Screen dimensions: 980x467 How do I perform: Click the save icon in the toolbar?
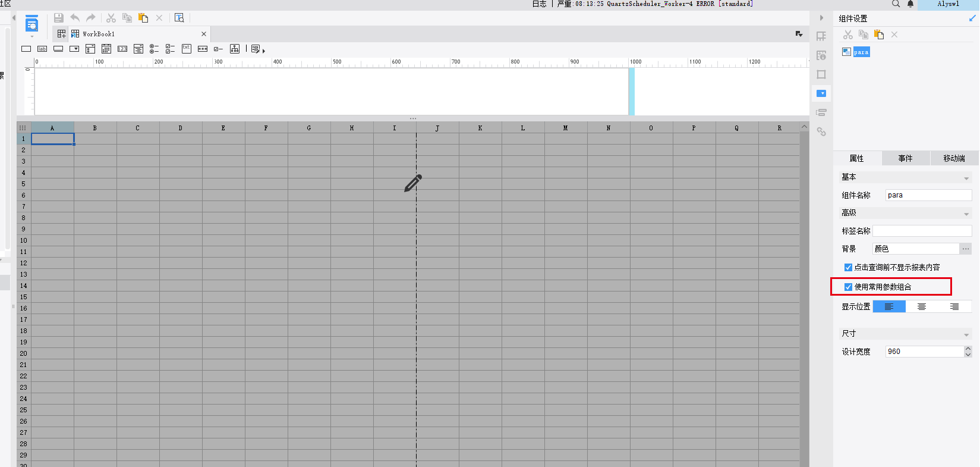[x=59, y=18]
